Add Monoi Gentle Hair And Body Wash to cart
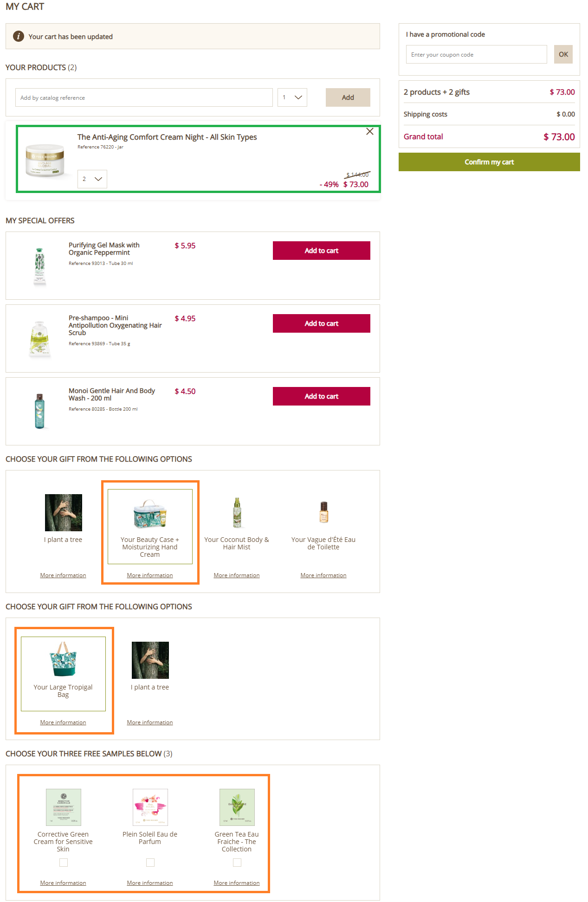 pyautogui.click(x=322, y=396)
